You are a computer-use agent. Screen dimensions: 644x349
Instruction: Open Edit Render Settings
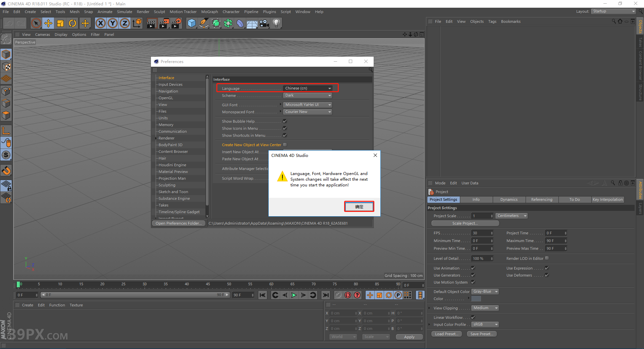coord(176,23)
